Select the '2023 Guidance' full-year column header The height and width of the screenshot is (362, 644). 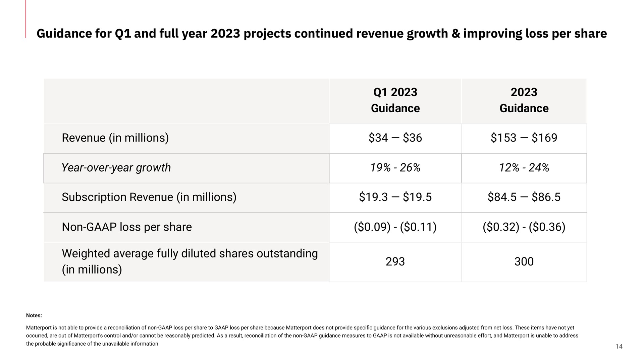[524, 100]
